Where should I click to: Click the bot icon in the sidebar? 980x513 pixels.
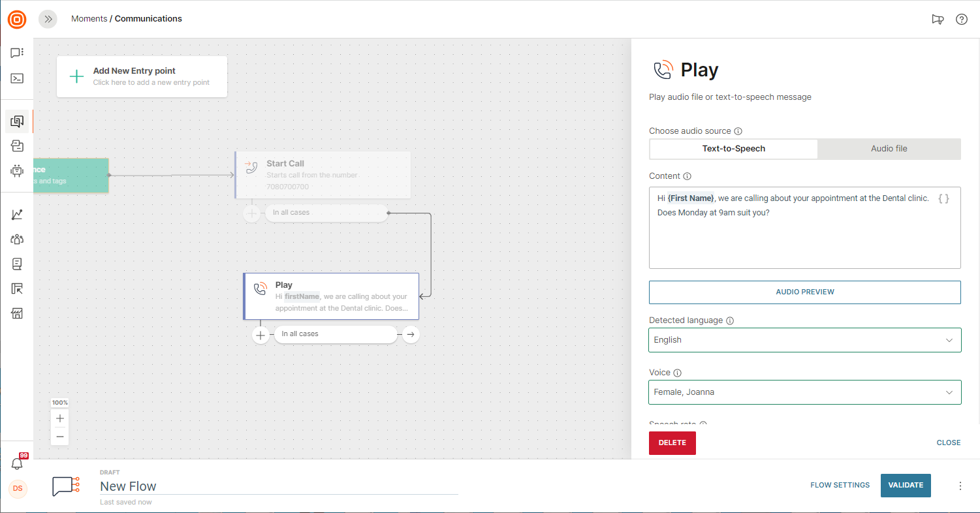[x=17, y=171]
